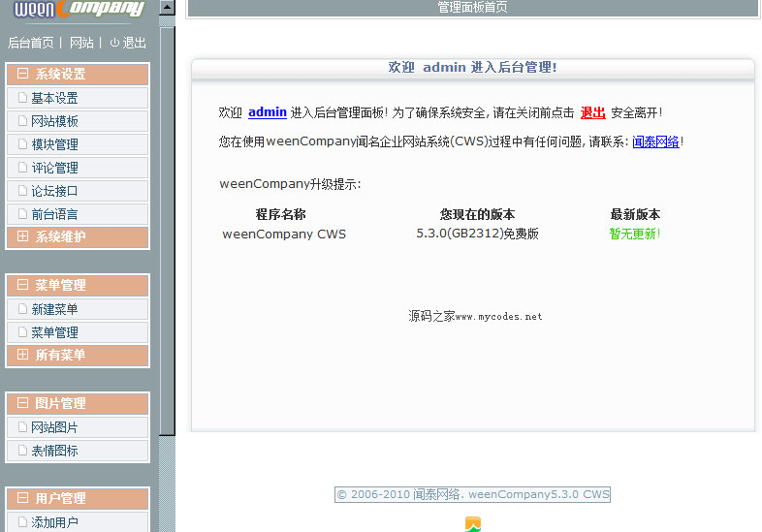Click the 5.3.0(GB2312)免费版 version text
This screenshot has width=762, height=532.
click(x=477, y=234)
